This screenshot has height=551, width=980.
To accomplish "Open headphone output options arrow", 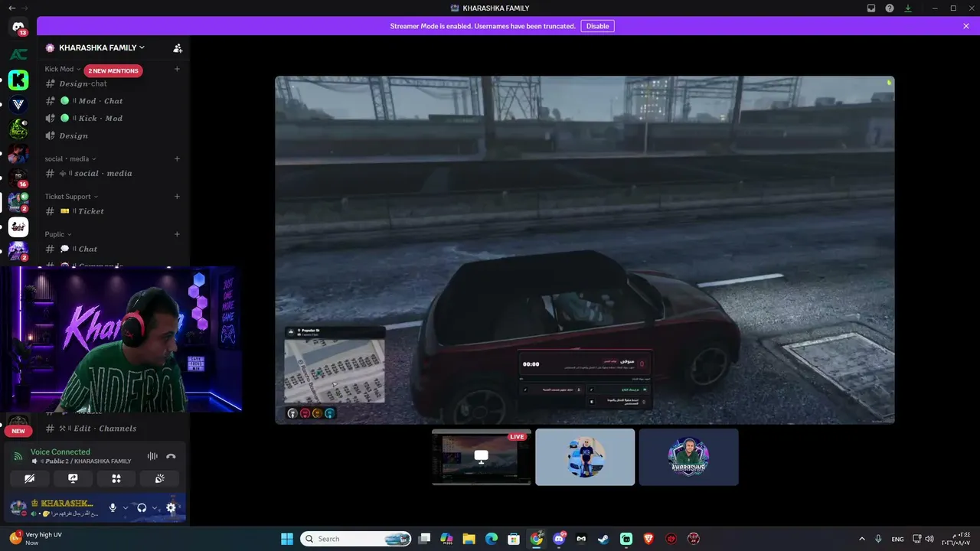I will point(154,507).
